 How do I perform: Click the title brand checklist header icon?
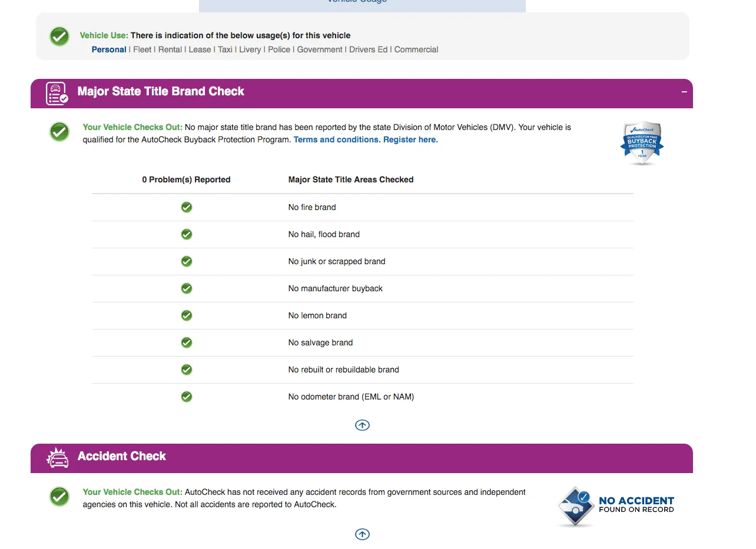coord(57,94)
